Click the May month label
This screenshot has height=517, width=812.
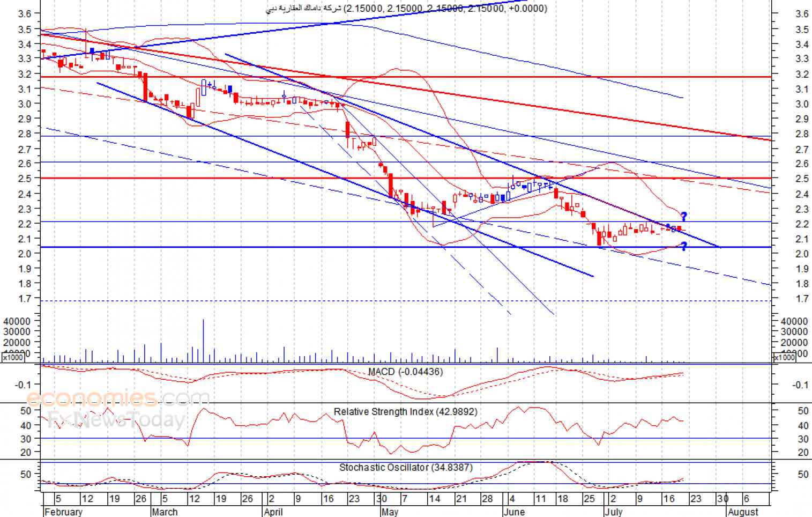click(x=390, y=512)
